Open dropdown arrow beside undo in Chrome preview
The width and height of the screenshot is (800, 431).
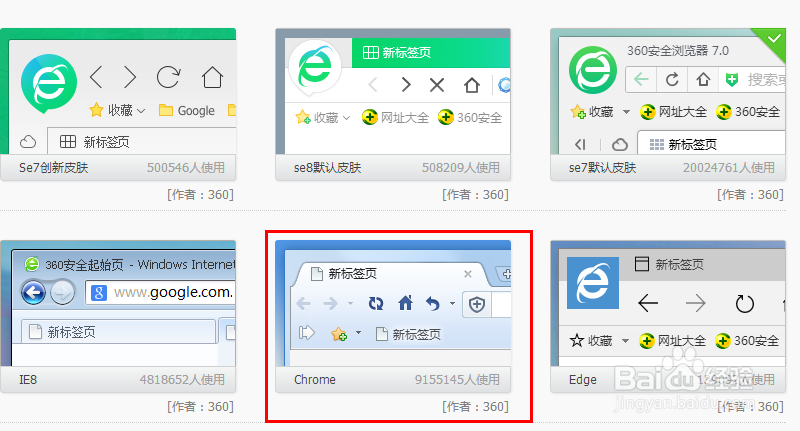point(452,303)
